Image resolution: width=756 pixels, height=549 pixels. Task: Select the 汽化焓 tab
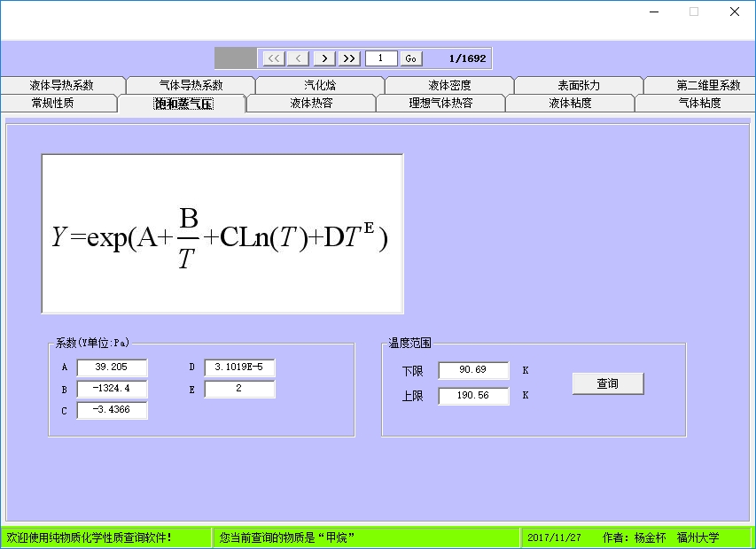[x=320, y=85]
